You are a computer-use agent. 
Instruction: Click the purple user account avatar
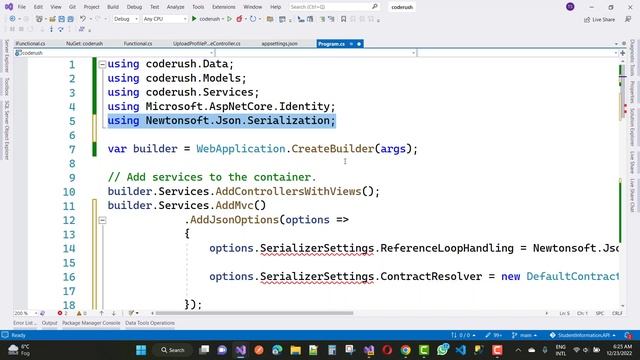click(570, 7)
